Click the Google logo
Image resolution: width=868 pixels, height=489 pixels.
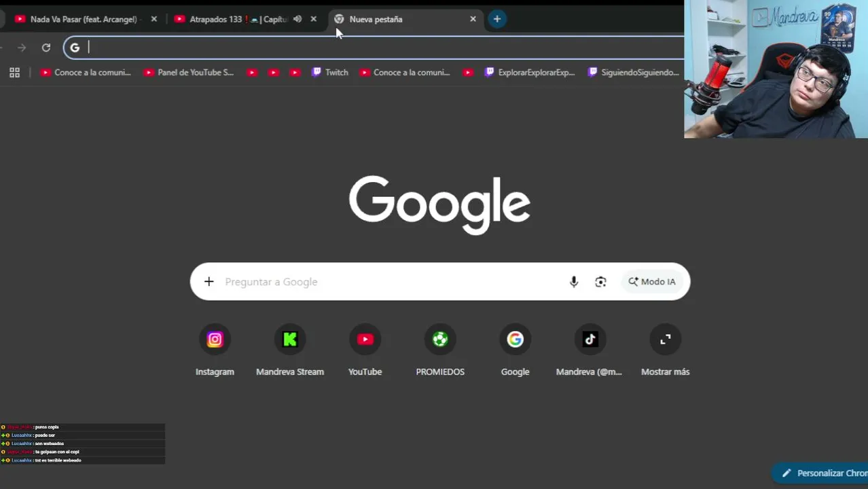(x=439, y=205)
